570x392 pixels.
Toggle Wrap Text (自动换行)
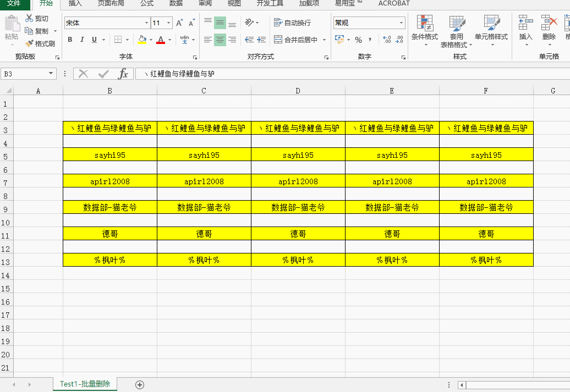(x=292, y=23)
